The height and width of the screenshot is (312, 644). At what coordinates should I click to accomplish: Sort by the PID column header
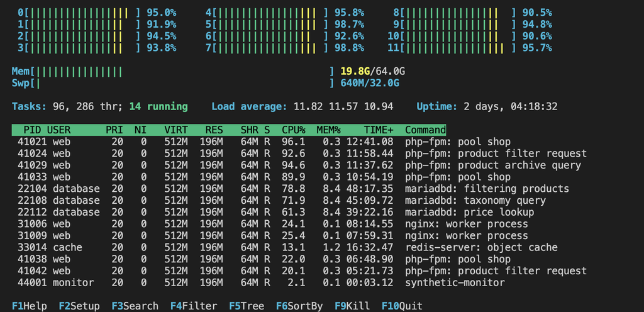coord(32,130)
